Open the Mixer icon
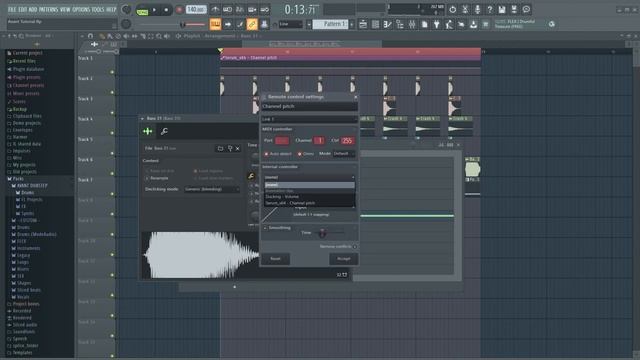Image resolution: width=640 pixels, height=360 pixels. [412, 24]
